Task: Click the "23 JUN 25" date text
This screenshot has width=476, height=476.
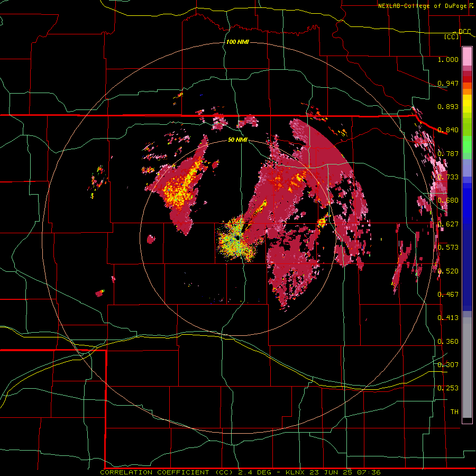Action: click(x=331, y=472)
